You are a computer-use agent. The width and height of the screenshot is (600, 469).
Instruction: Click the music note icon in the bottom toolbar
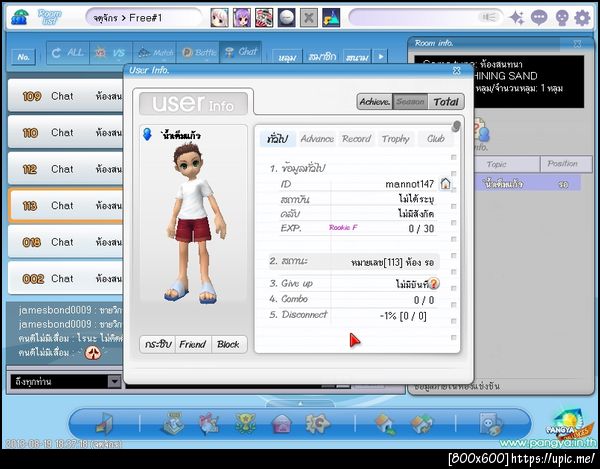point(105,424)
